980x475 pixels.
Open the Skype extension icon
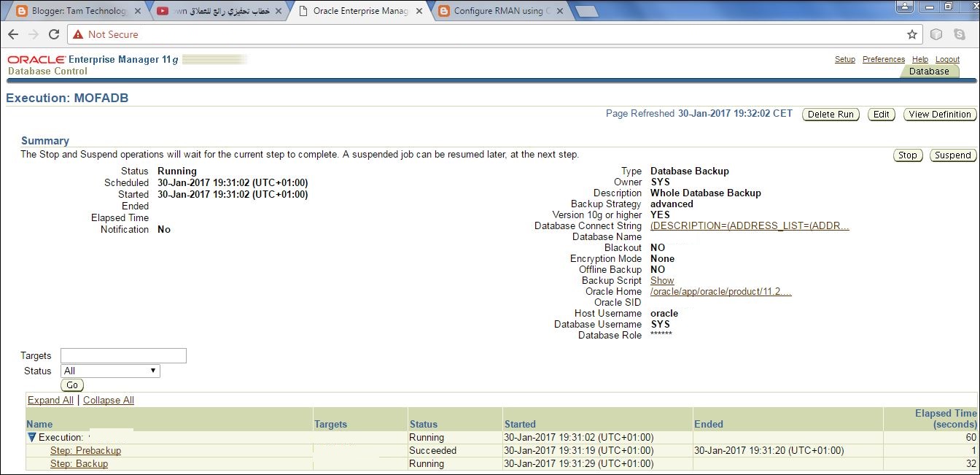coord(960,34)
